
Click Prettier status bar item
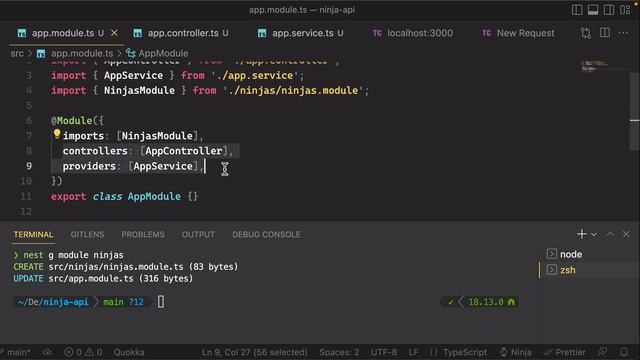pyautogui.click(x=565, y=352)
